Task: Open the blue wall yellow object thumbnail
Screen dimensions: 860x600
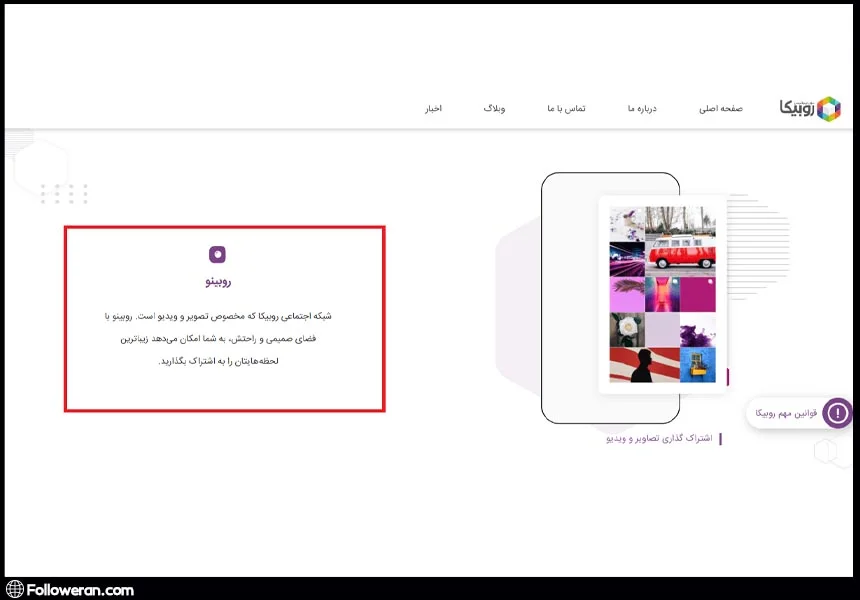Action: pos(697,364)
